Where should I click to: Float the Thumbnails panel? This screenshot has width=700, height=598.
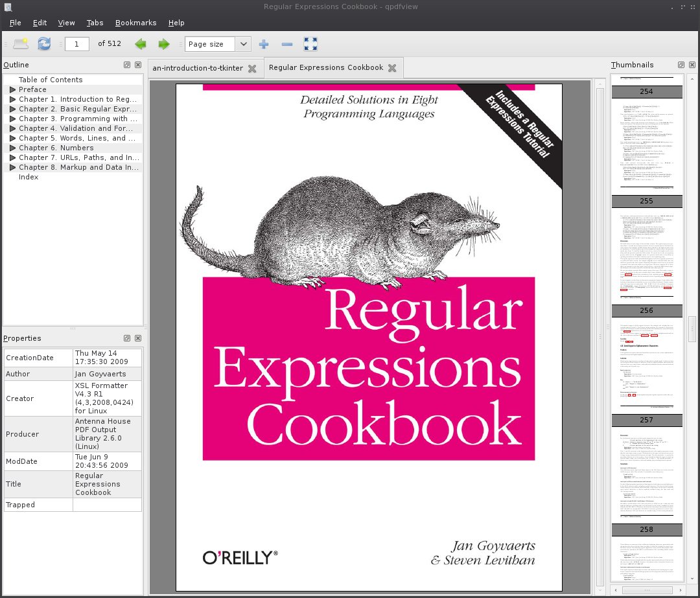[681, 65]
